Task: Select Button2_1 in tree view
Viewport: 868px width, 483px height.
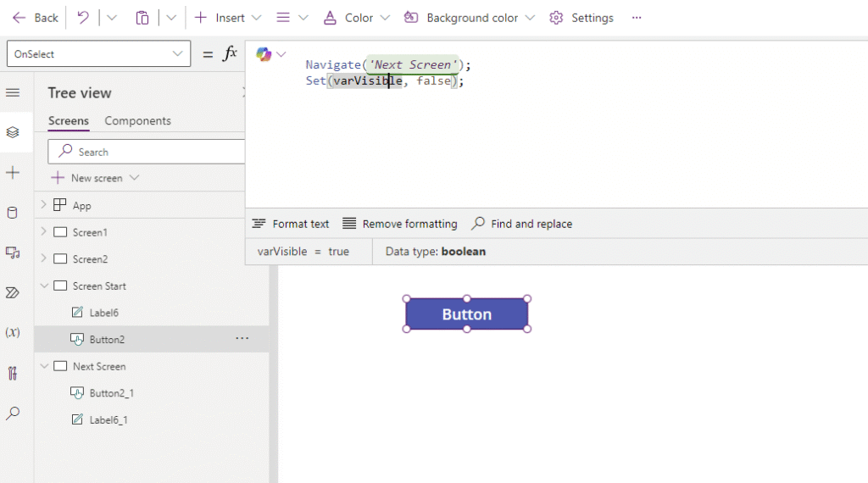Action: coord(112,393)
